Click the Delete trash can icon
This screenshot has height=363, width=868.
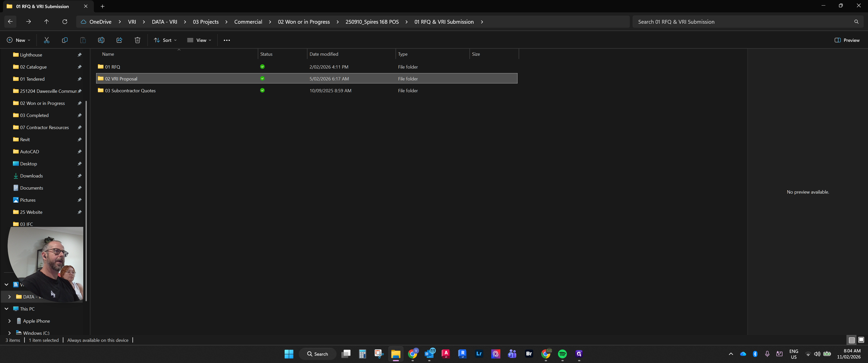(138, 40)
